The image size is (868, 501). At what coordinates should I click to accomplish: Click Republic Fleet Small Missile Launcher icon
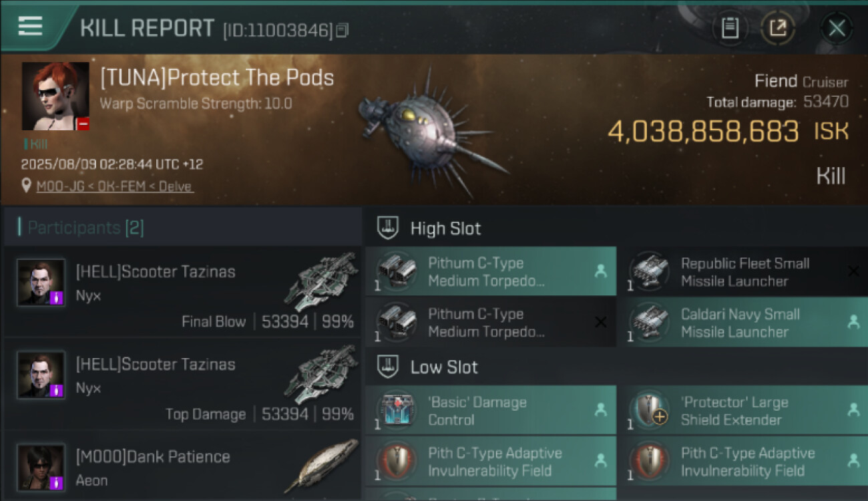tap(649, 272)
